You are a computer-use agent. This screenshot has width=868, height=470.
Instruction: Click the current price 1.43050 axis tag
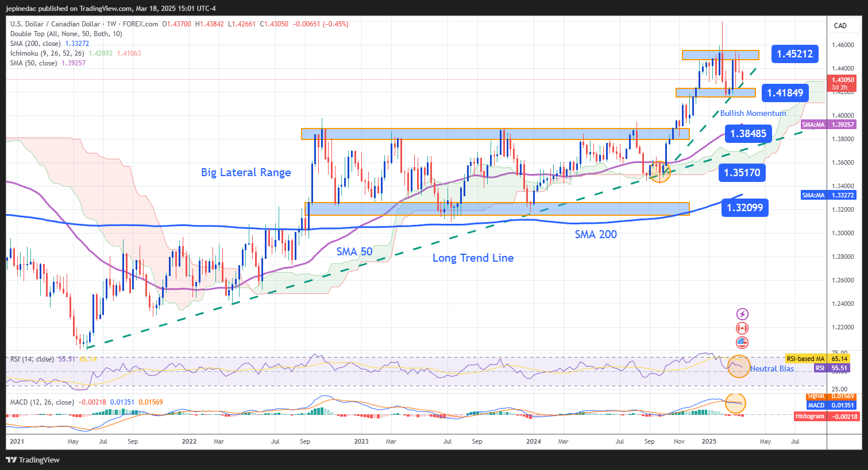point(843,84)
